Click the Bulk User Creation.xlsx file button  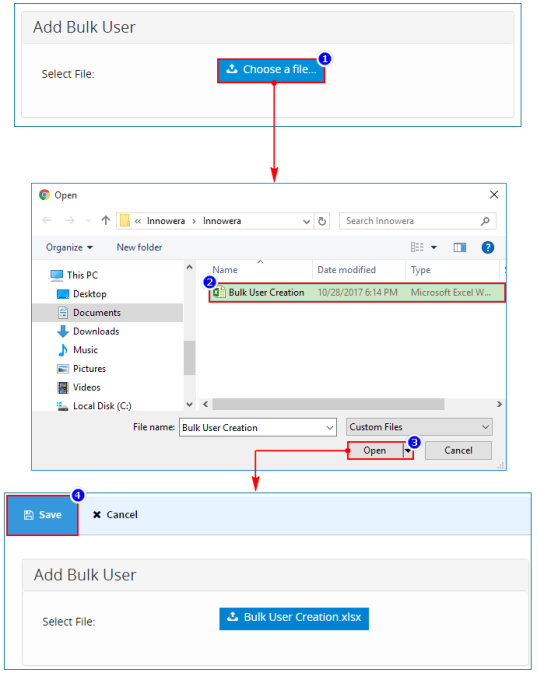294,618
